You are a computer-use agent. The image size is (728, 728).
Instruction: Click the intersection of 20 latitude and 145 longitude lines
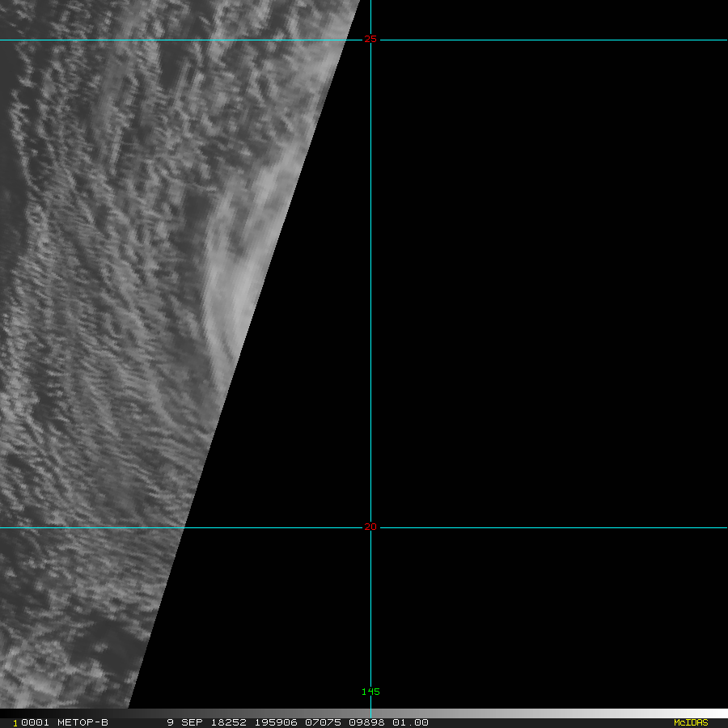coord(370,527)
